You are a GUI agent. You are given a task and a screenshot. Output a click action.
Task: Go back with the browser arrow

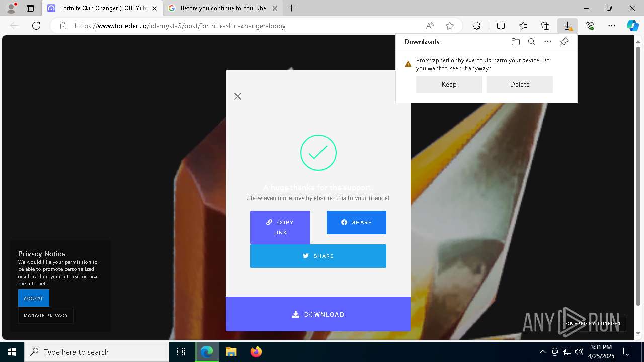[14, 26]
